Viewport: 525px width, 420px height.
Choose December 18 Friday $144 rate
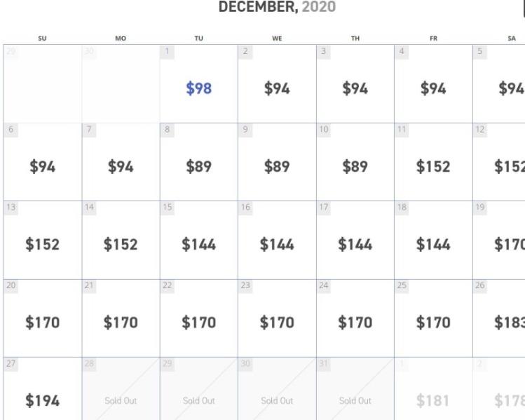(x=433, y=240)
